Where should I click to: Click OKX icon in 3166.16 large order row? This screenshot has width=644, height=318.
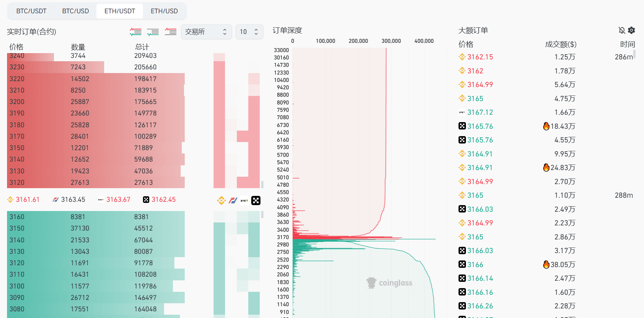pos(462,292)
